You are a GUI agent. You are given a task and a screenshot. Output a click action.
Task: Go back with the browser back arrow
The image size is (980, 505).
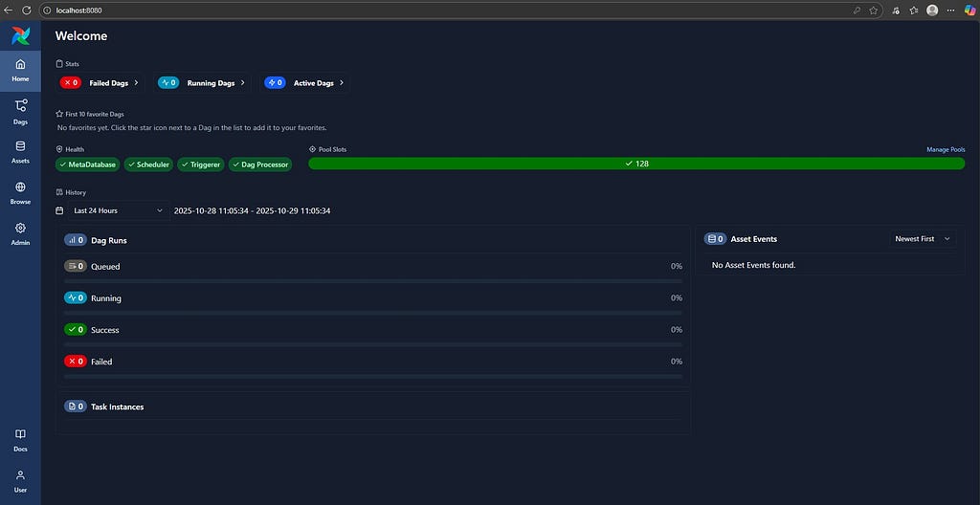point(8,10)
